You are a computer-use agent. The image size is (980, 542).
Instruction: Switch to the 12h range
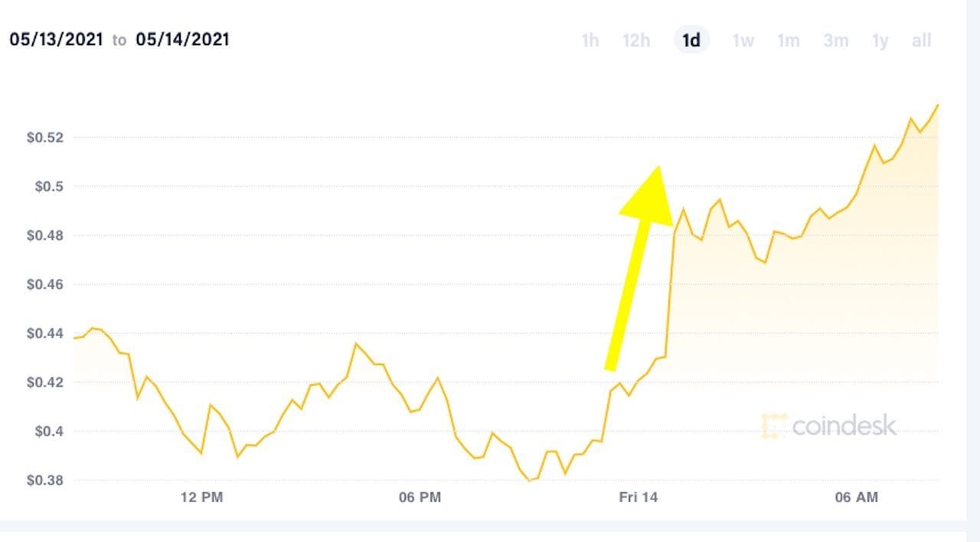coord(636,41)
